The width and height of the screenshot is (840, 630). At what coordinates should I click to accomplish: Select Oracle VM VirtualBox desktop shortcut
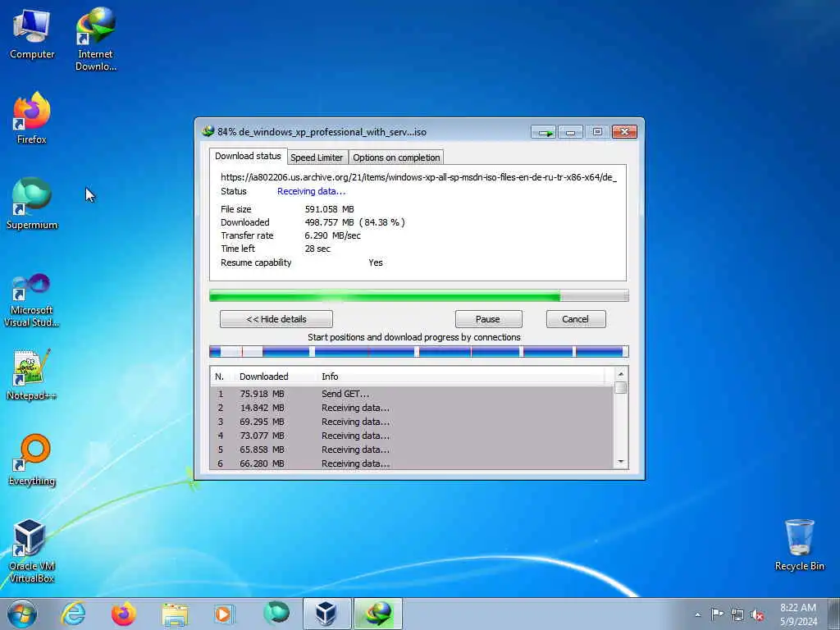pos(32,550)
